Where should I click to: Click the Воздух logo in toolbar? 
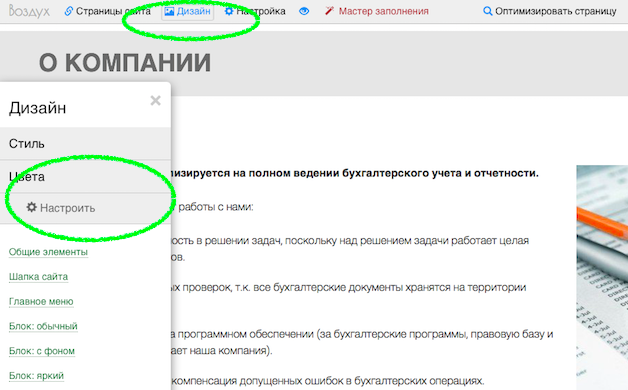click(29, 11)
